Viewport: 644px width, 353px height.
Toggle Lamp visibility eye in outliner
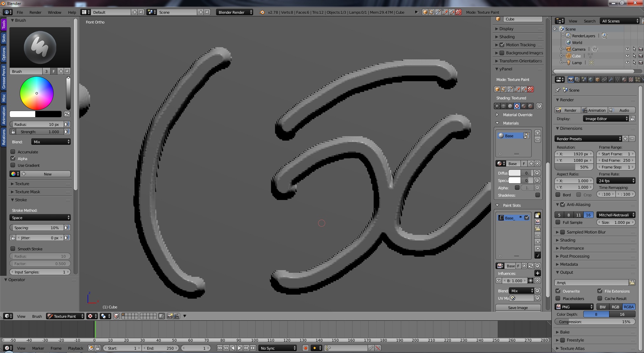tap(627, 62)
